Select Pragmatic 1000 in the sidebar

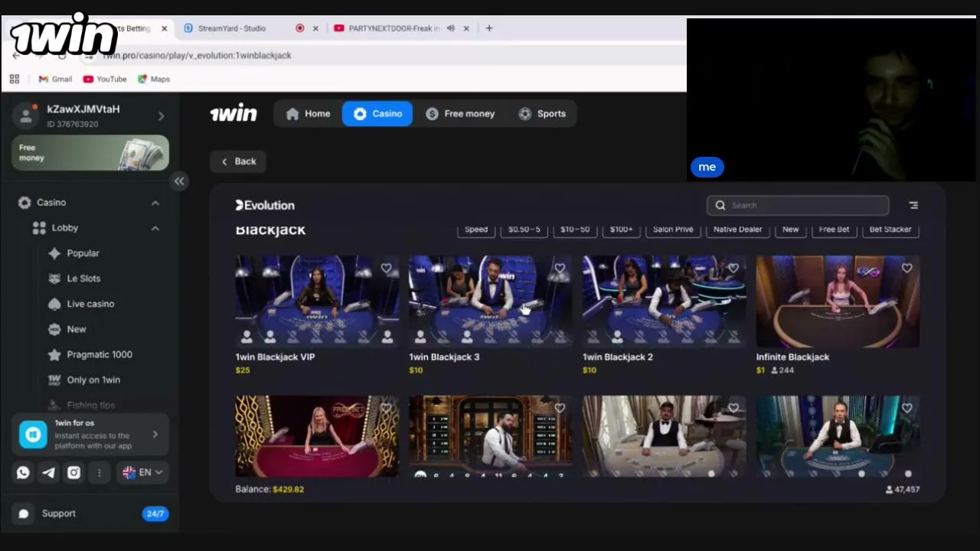(100, 354)
